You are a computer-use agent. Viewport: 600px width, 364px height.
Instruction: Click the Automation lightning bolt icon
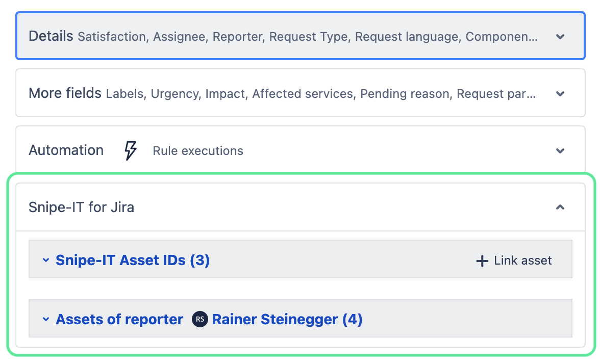[131, 151]
